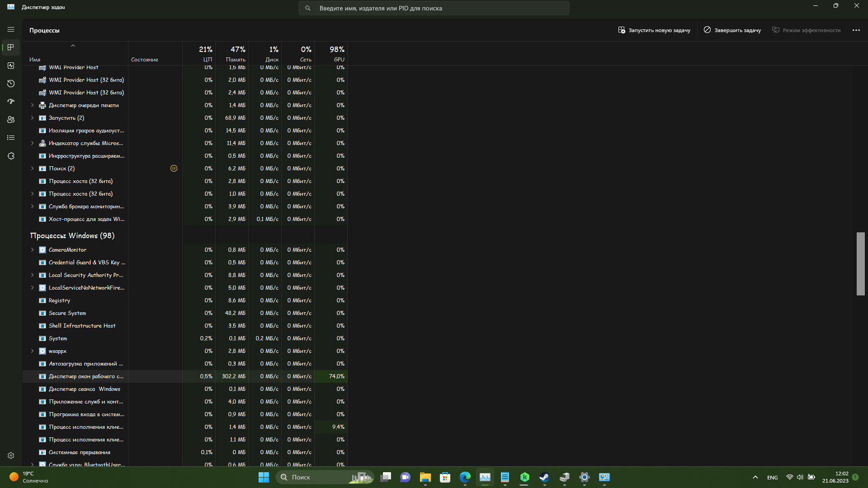
Task: Open the clock and date 12:02 panel
Action: click(835, 477)
